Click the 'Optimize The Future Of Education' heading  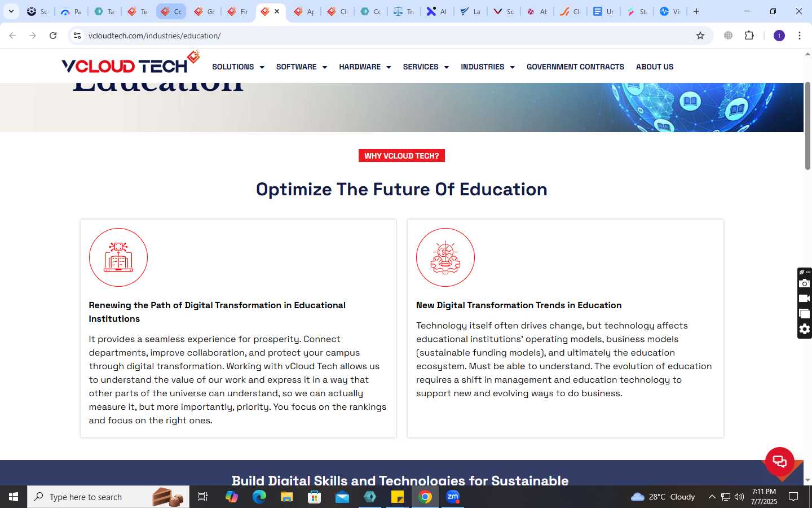click(401, 189)
